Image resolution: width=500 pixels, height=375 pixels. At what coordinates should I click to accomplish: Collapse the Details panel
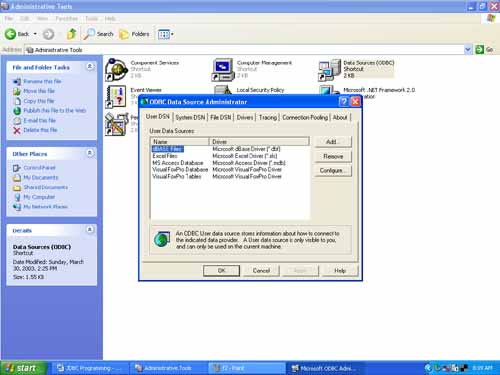(x=90, y=229)
